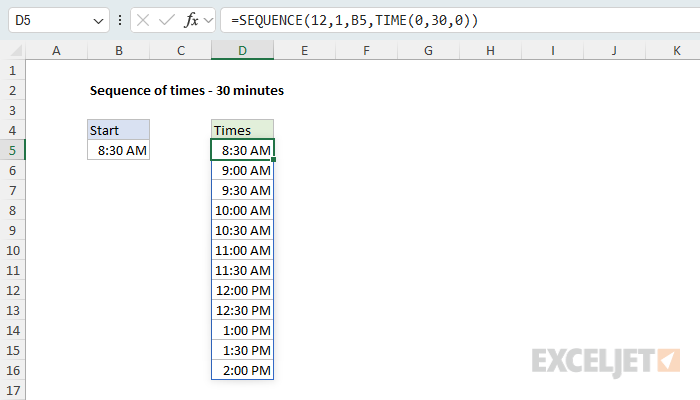The image size is (700, 400).
Task: Select column D header
Action: tap(242, 50)
